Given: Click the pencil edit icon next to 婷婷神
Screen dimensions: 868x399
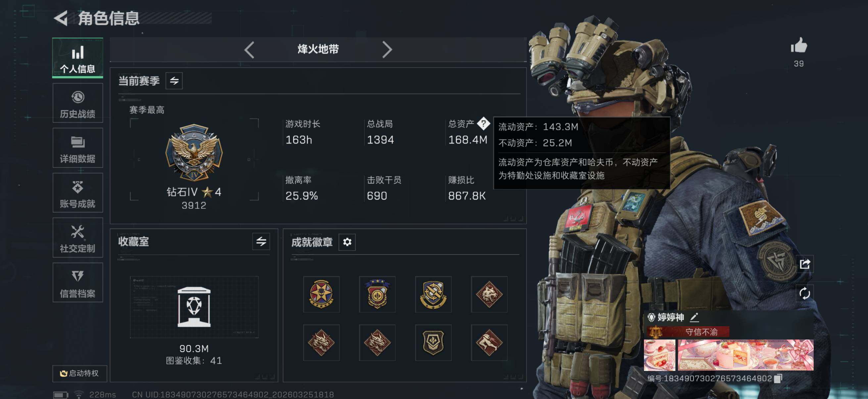Looking at the screenshot, I should coord(694,317).
